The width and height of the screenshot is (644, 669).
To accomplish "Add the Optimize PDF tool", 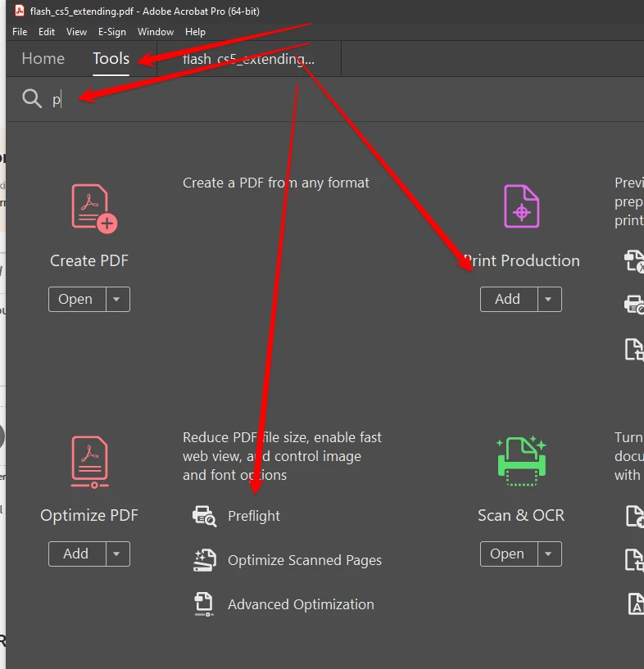I will [x=77, y=554].
